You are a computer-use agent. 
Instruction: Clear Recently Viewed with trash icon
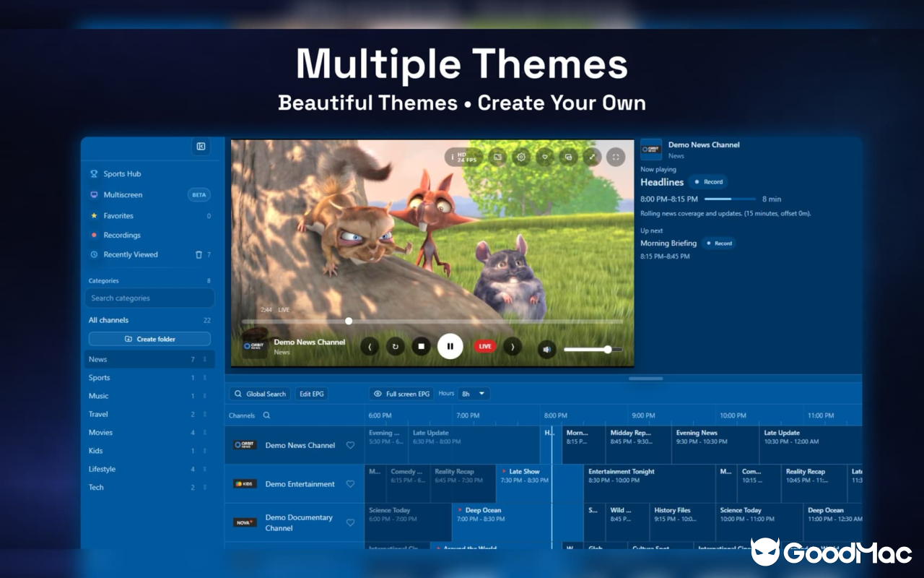click(199, 255)
